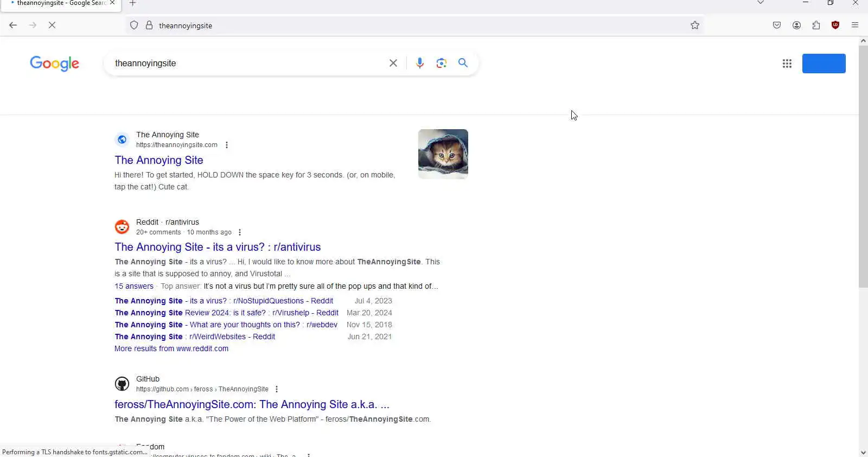Open the tracking protection shield icon
Image resolution: width=868 pixels, height=457 pixels.
coord(134,26)
